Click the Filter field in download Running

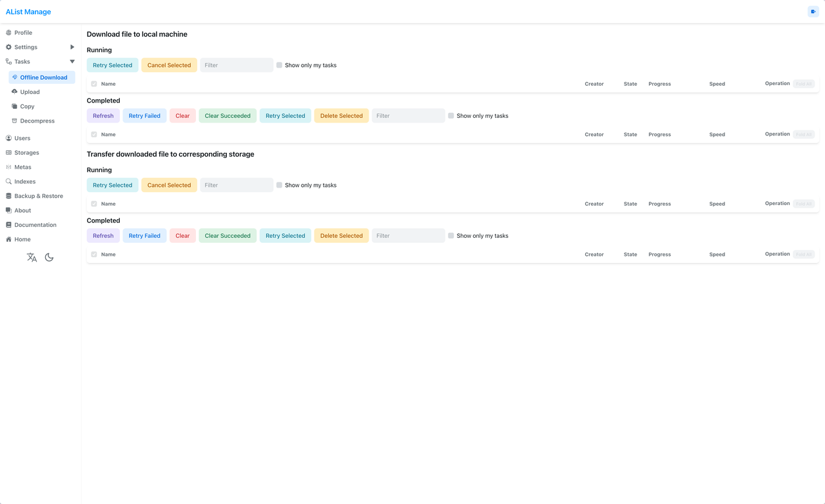(x=237, y=65)
